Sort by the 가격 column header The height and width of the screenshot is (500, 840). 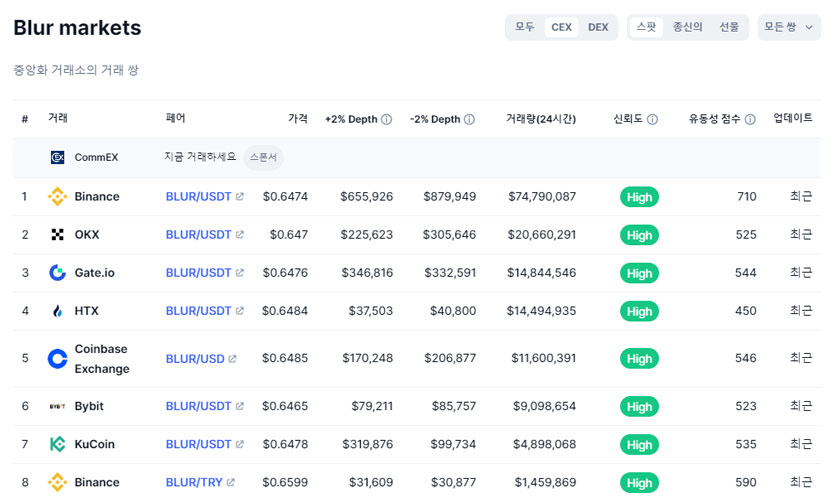coord(298,118)
